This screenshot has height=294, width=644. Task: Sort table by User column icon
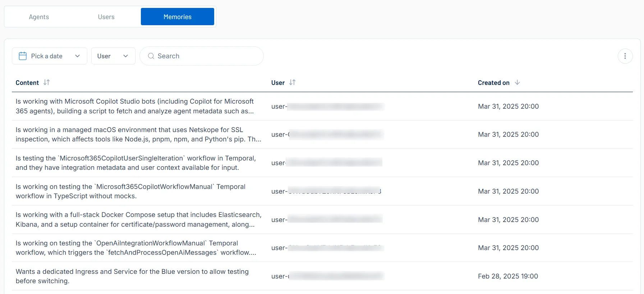point(293,82)
